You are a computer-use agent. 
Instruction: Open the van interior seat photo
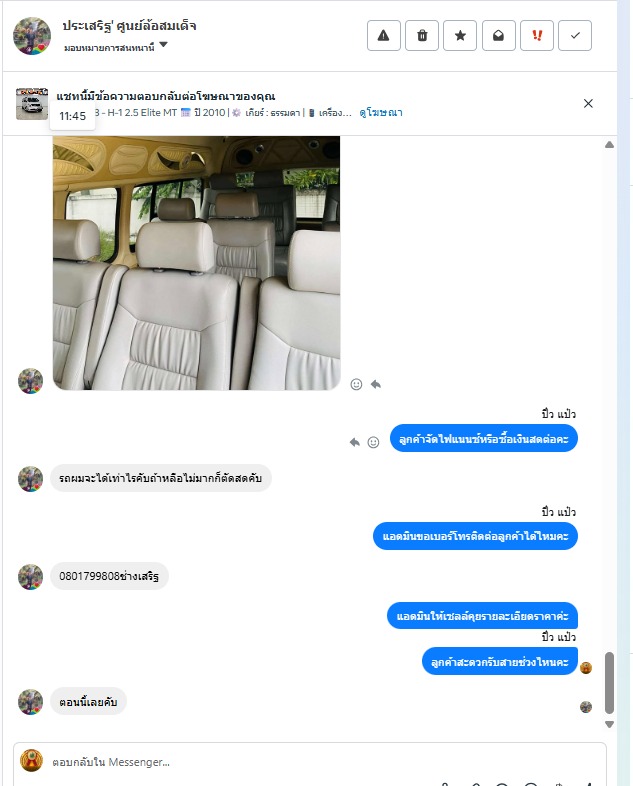pos(196,263)
